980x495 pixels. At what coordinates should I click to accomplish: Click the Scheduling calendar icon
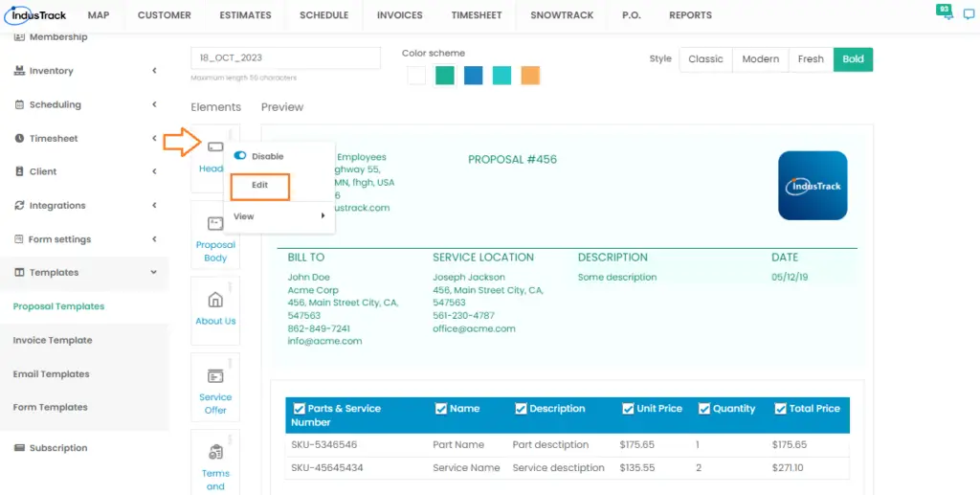pos(19,104)
